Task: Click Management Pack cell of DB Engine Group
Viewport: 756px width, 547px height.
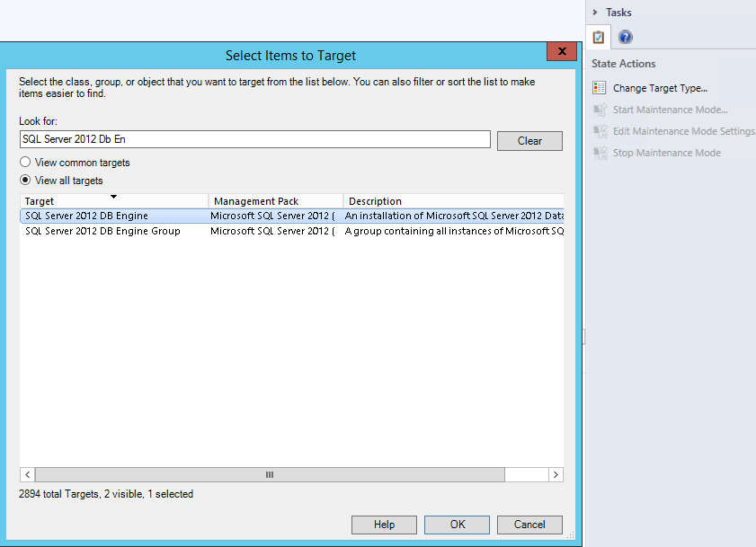Action: pos(272,232)
